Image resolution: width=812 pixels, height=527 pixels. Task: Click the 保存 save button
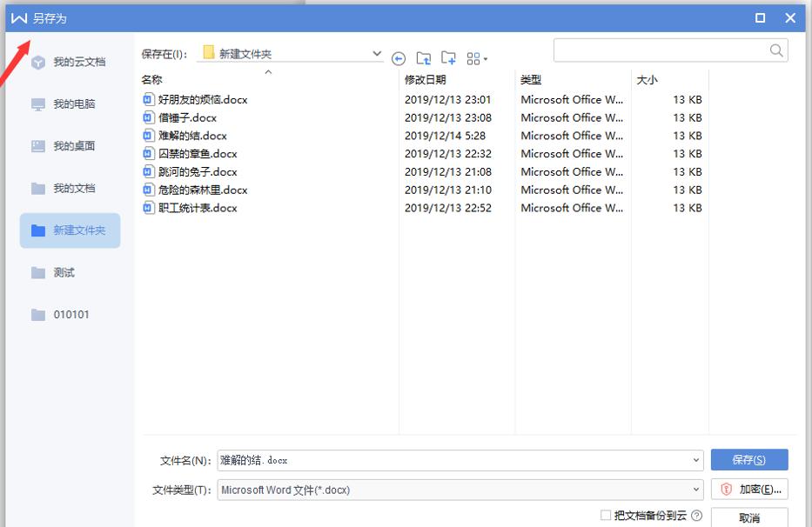coord(749,459)
